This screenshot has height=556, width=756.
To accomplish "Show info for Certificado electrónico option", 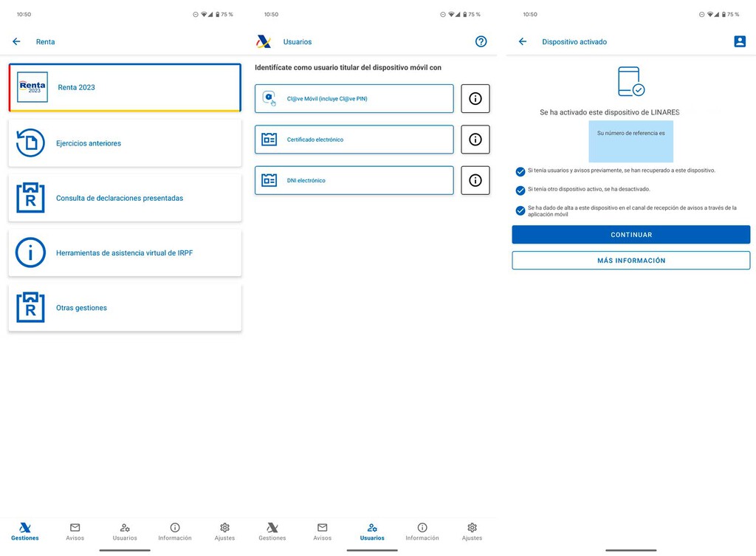I will pos(475,140).
